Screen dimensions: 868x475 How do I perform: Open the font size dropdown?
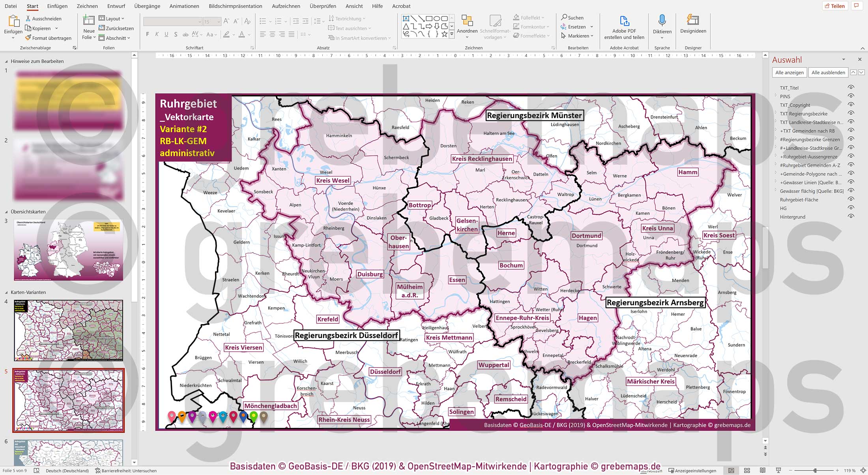[x=220, y=21]
